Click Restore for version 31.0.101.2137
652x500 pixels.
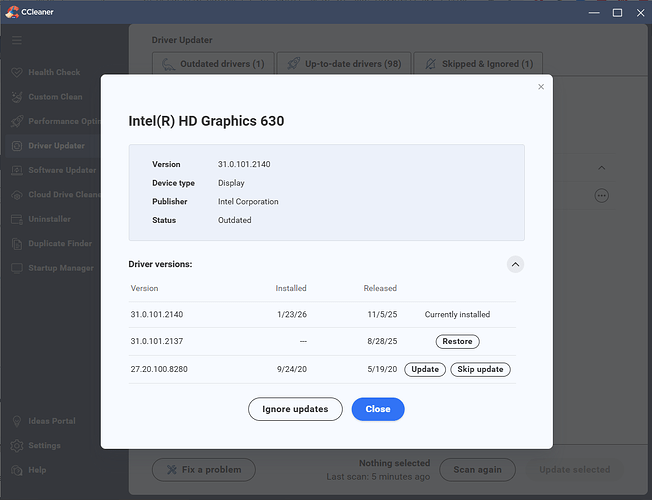click(457, 341)
